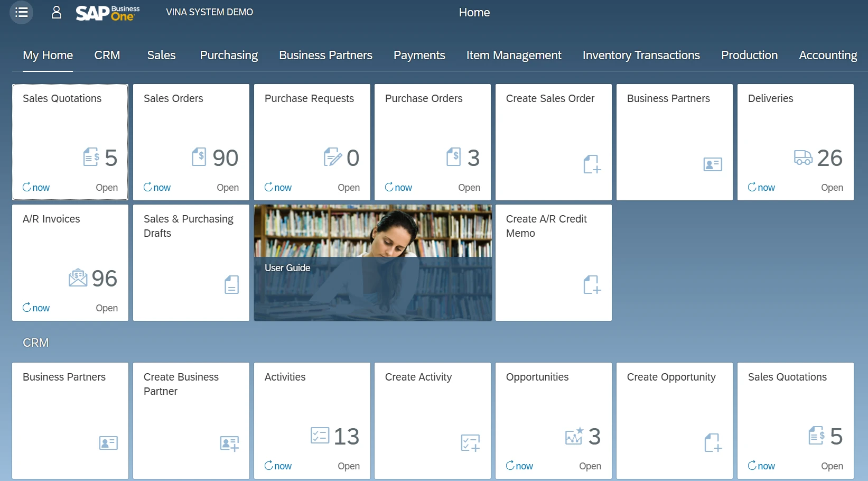Click the contact card icon in Create Business Partner
This screenshot has width=868, height=481.
tap(229, 443)
